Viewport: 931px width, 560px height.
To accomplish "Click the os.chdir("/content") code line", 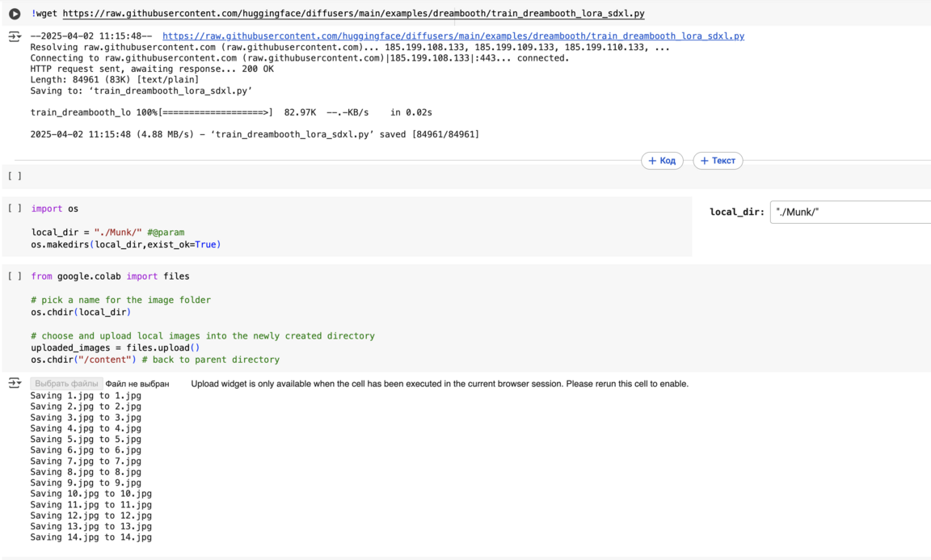I will coord(84,360).
